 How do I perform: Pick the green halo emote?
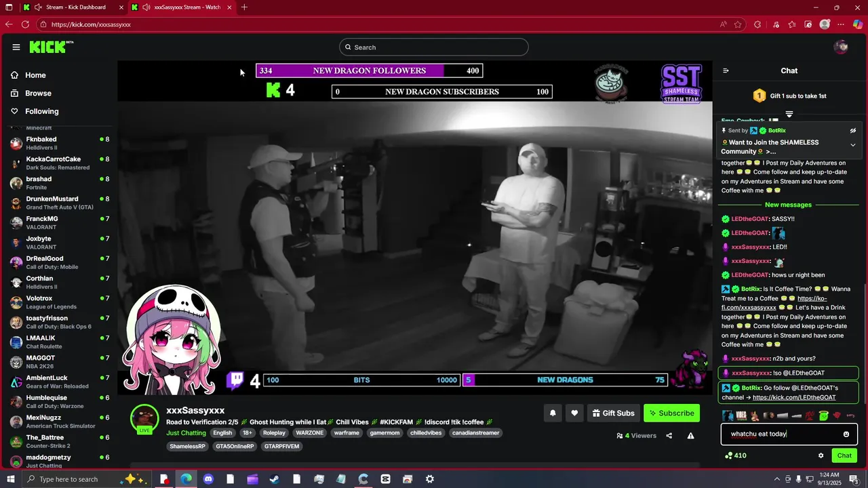823,415
